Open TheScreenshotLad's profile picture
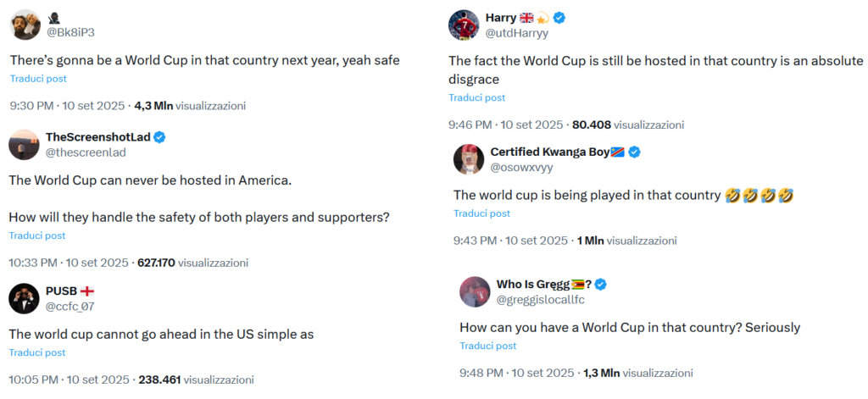Viewport: 868px width, 399px height. click(24, 145)
